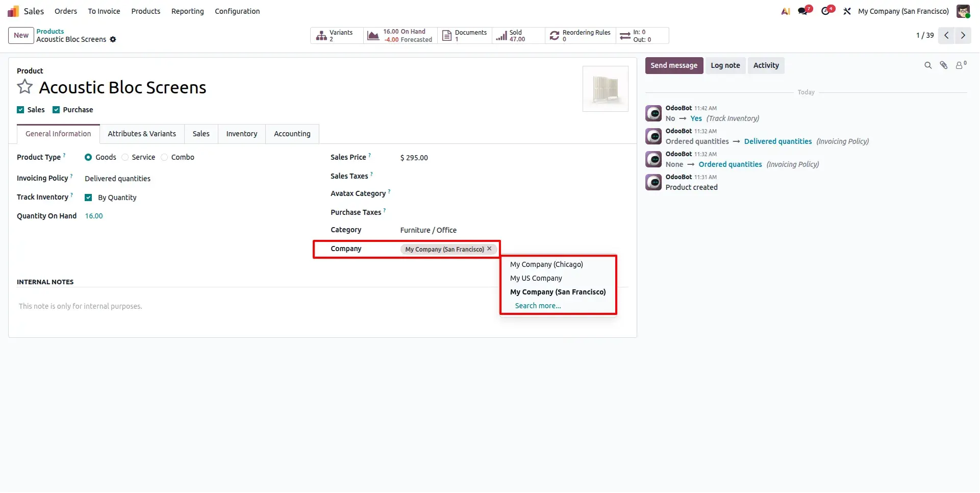Click OdooBot avatar on Product created message
Viewport: 980px width, 493px height.
(x=654, y=182)
